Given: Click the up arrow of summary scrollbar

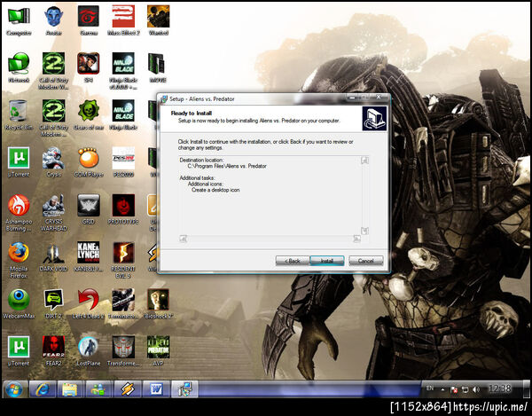Looking at the screenshot, I should click(x=364, y=161).
